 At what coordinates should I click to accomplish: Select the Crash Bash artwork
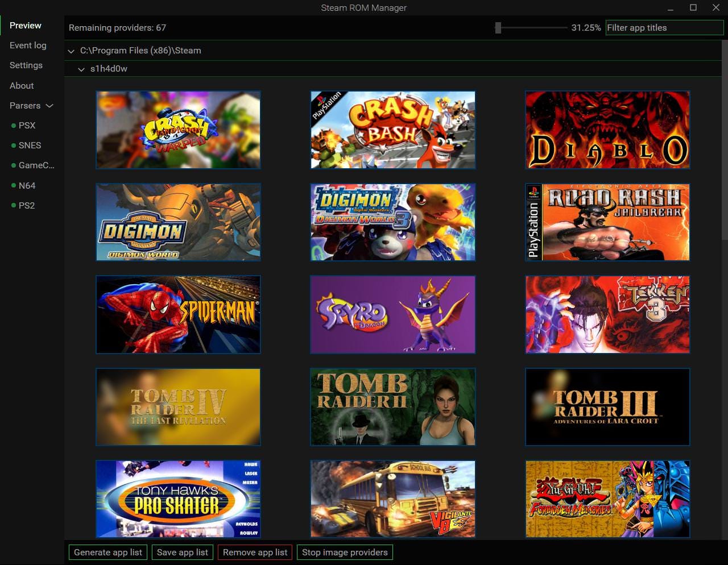coord(392,130)
